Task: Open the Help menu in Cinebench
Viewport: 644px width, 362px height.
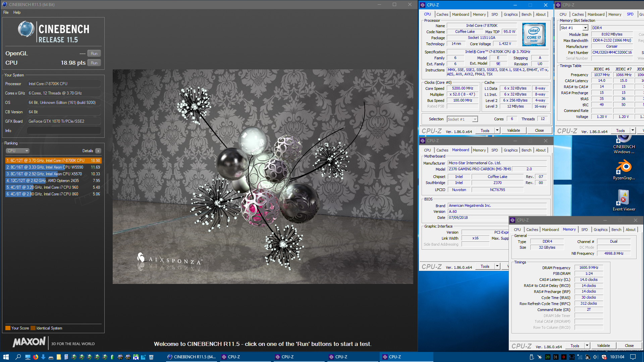Action: [17, 12]
